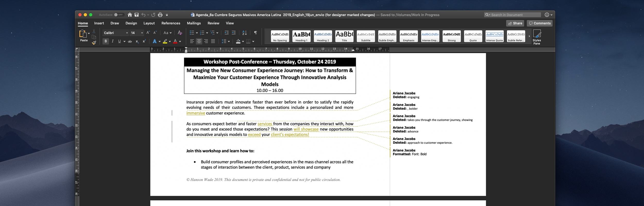Expand the numbered list options arrow

(x=207, y=33)
